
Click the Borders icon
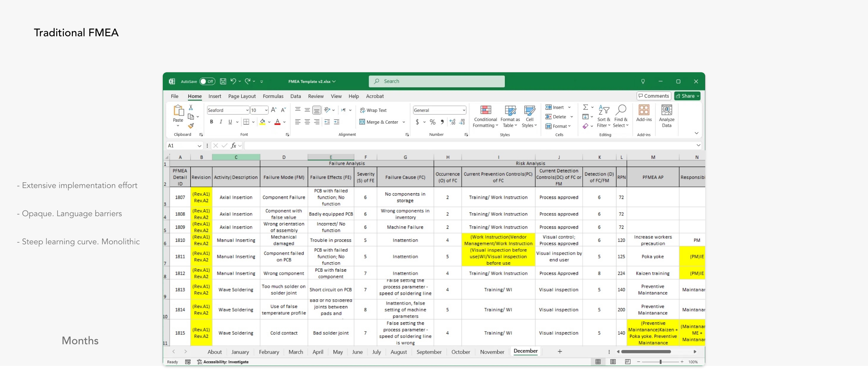click(x=246, y=122)
